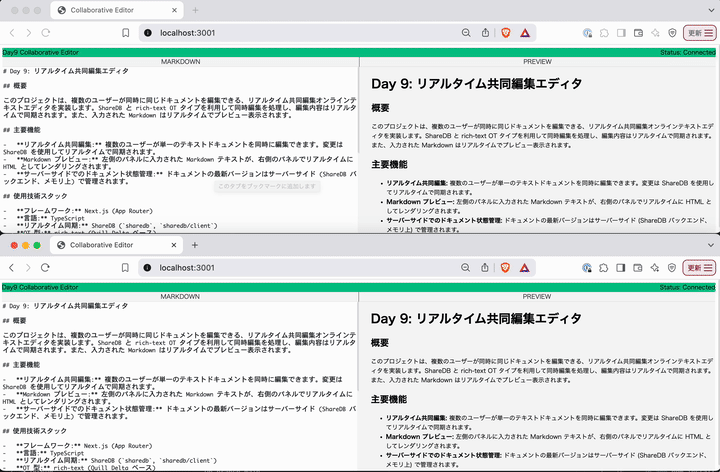Image resolution: width=720 pixels, height=472 pixels.
Task: Click PREVIEW panel header in top window
Action: click(538, 62)
